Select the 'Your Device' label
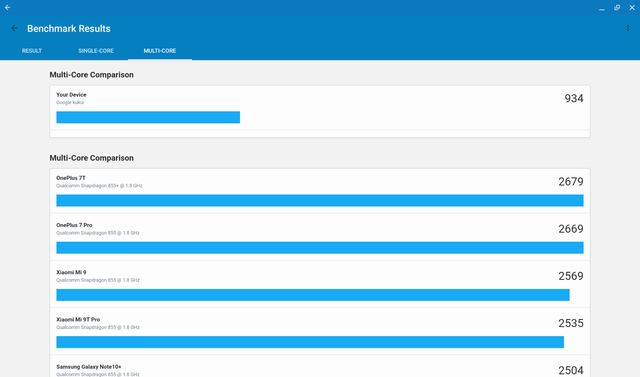The width and height of the screenshot is (640, 377). [71, 95]
